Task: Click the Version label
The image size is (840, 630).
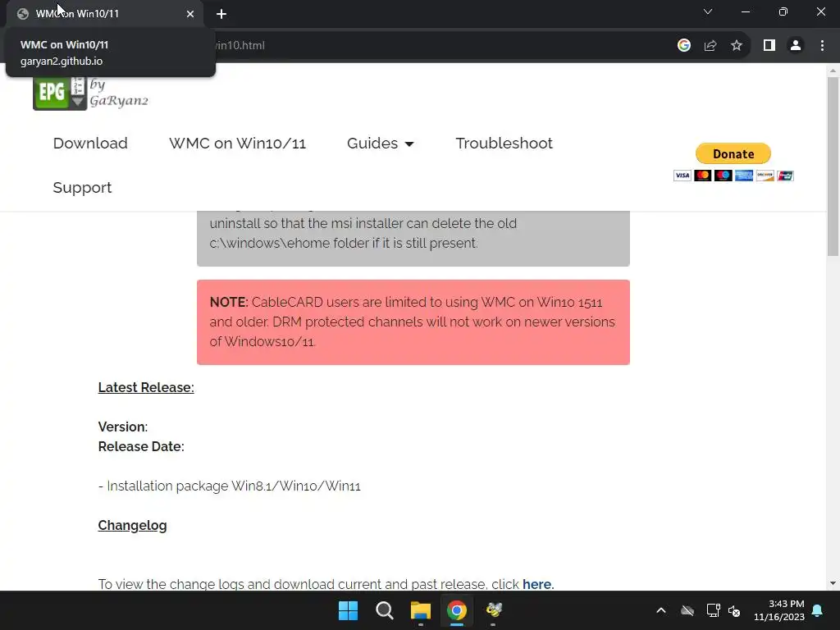Action: (x=123, y=427)
